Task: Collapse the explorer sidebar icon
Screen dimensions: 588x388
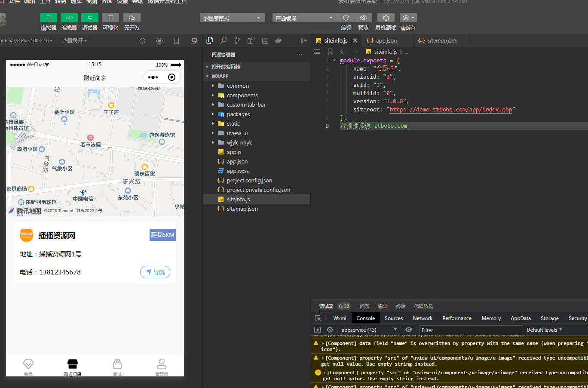Action: pos(304,40)
